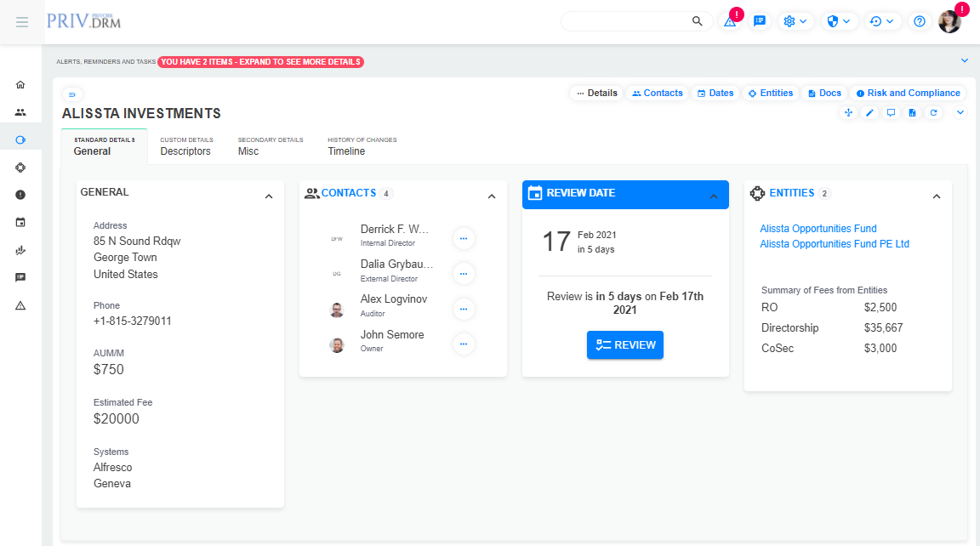Open the help question mark icon
The height and width of the screenshot is (546, 980).
pyautogui.click(x=919, y=22)
